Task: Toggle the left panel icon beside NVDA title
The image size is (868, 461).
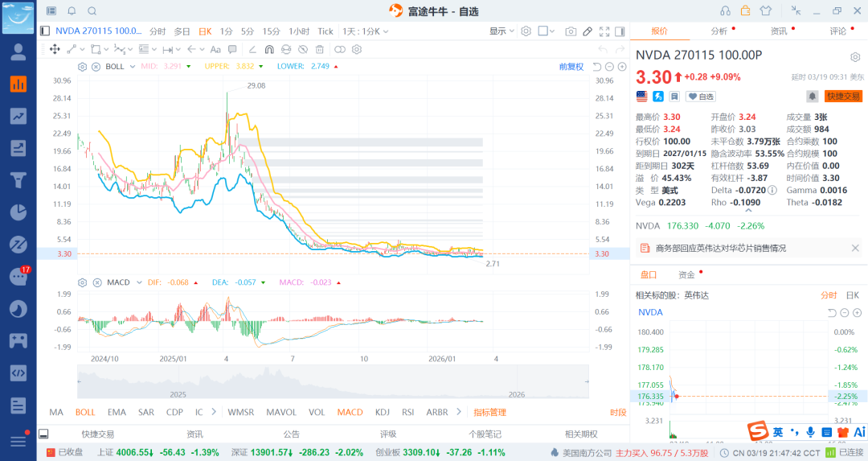Action: point(46,31)
